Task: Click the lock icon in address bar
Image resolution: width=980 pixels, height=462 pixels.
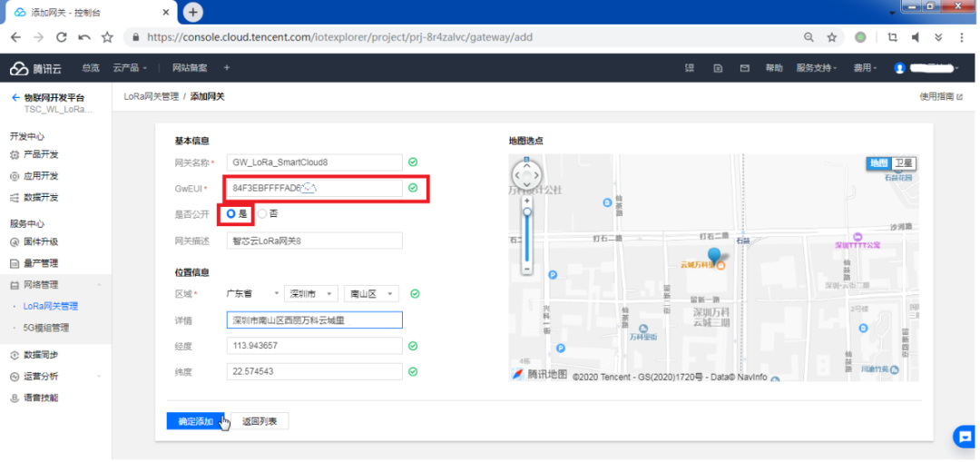Action: [135, 37]
